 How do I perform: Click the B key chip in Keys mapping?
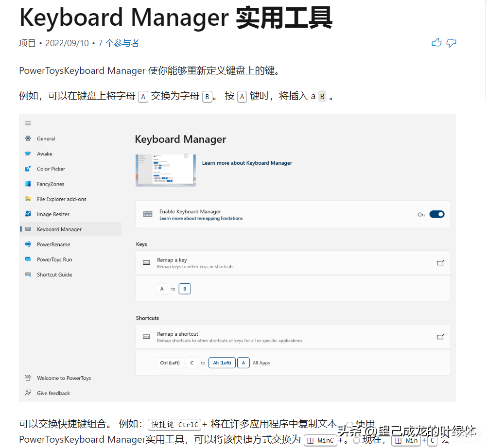click(185, 289)
